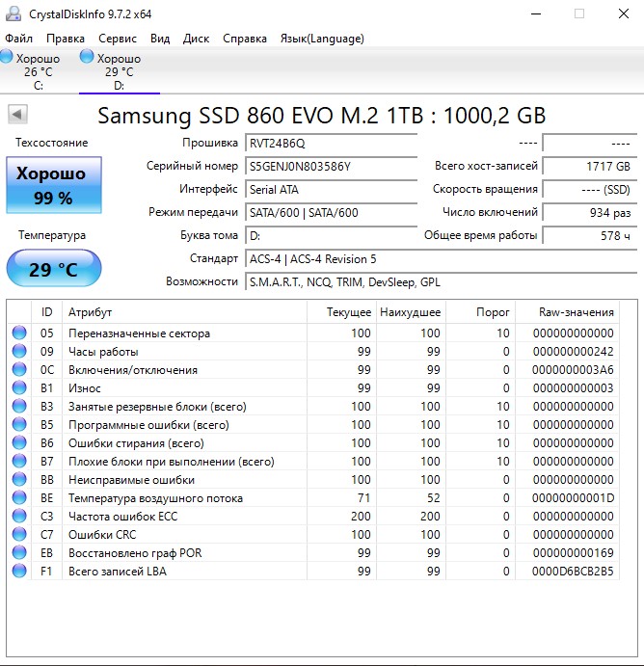Image resolution: width=644 pixels, height=666 pixels.
Task: Close the CrystalDiskInfo window
Action: pyautogui.click(x=623, y=14)
